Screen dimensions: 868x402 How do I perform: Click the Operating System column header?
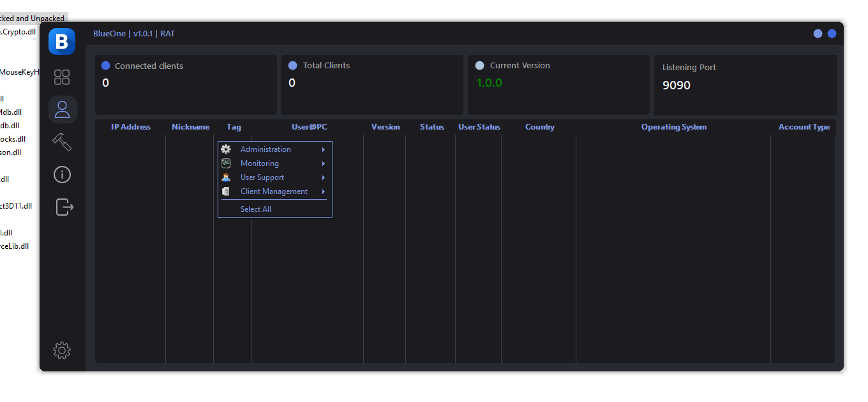point(674,126)
